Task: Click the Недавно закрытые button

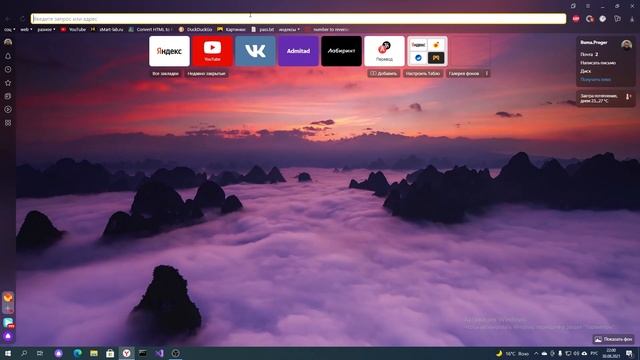Action: pos(207,73)
